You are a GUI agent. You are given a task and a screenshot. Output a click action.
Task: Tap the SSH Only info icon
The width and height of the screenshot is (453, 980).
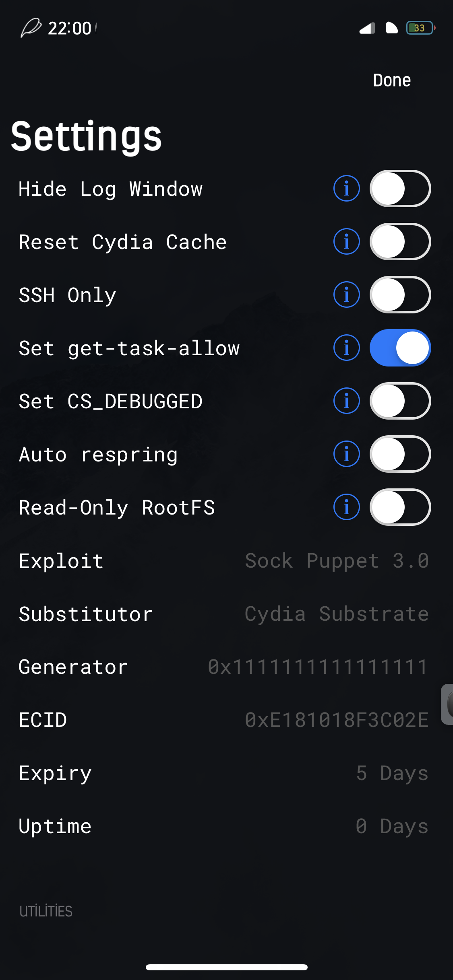tap(346, 294)
